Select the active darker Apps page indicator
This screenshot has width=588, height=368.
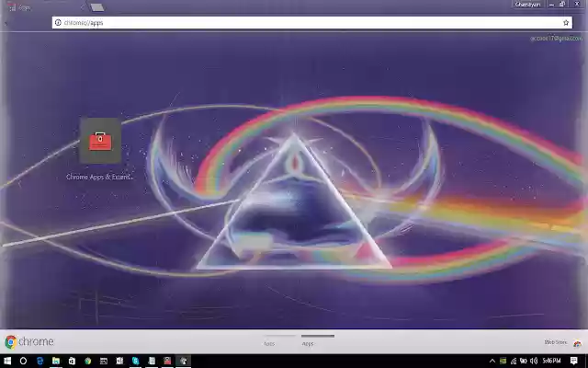click(318, 341)
